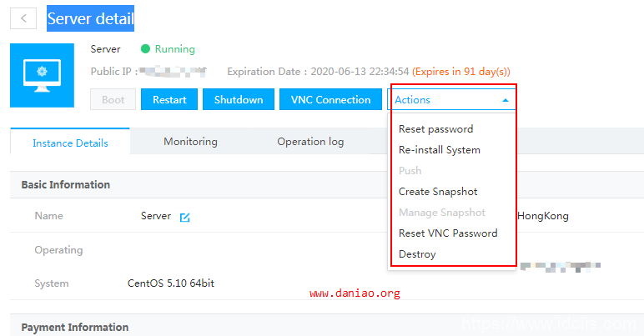Click the server monitor icon thumbnail
This screenshot has height=336, width=644.
(x=41, y=76)
